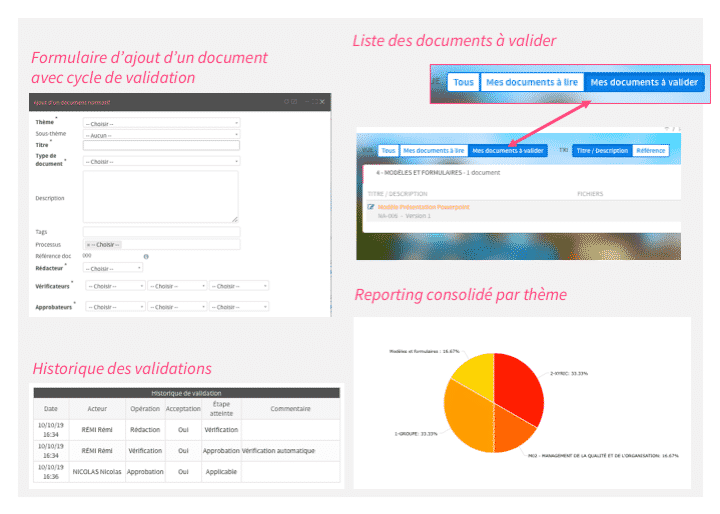Screen dimensions: 720x514
Task: Click the 'Commentaire' column header
Action: tap(291, 409)
